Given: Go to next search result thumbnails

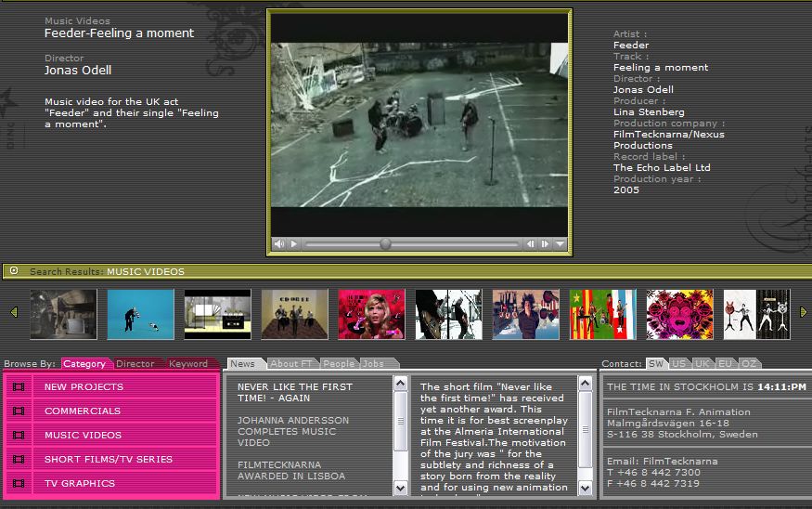Looking at the screenshot, I should [x=804, y=312].
